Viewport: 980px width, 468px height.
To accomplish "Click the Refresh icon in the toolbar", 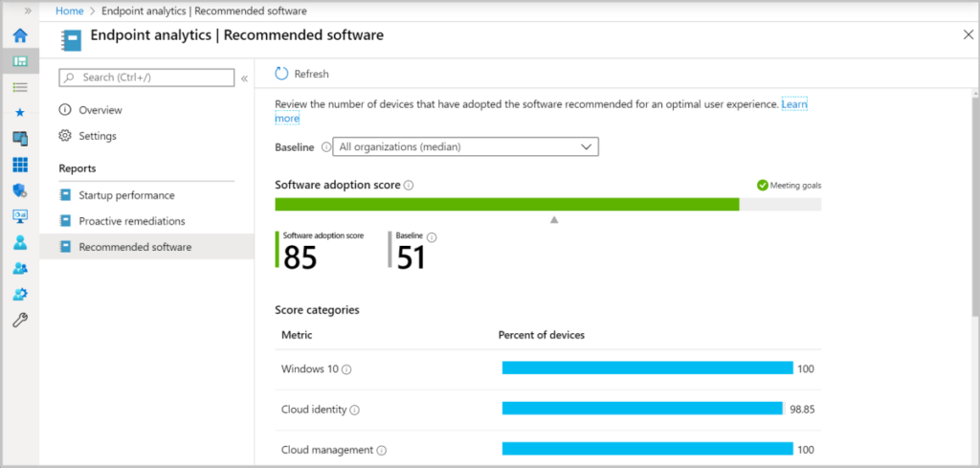I will (281, 74).
